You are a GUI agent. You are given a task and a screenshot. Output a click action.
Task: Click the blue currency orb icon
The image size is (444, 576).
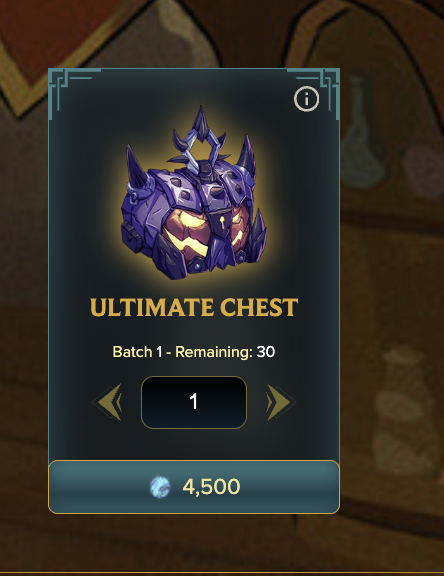point(160,487)
